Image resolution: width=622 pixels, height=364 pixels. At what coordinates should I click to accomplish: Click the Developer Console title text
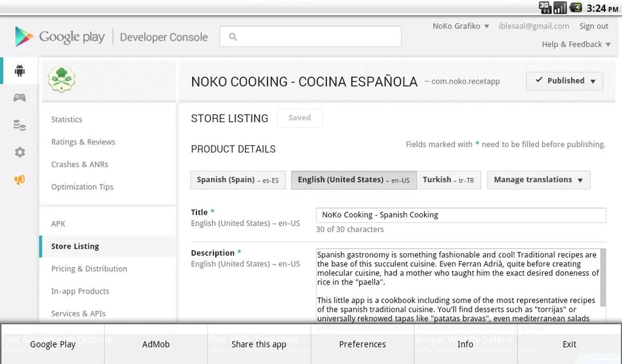(164, 37)
